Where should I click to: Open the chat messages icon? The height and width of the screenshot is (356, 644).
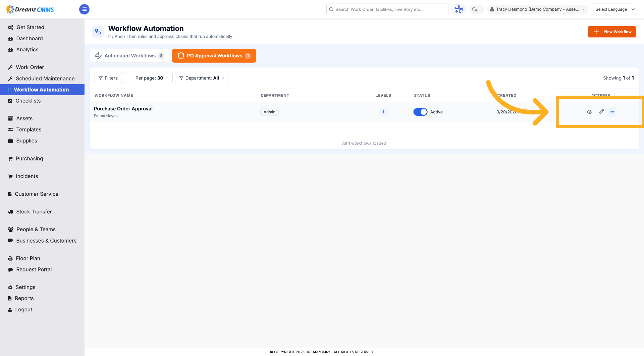click(475, 9)
